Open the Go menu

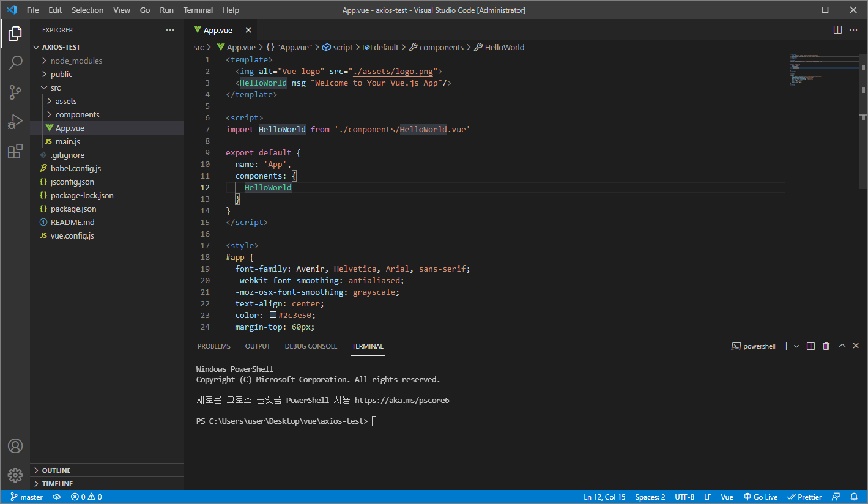coord(145,10)
